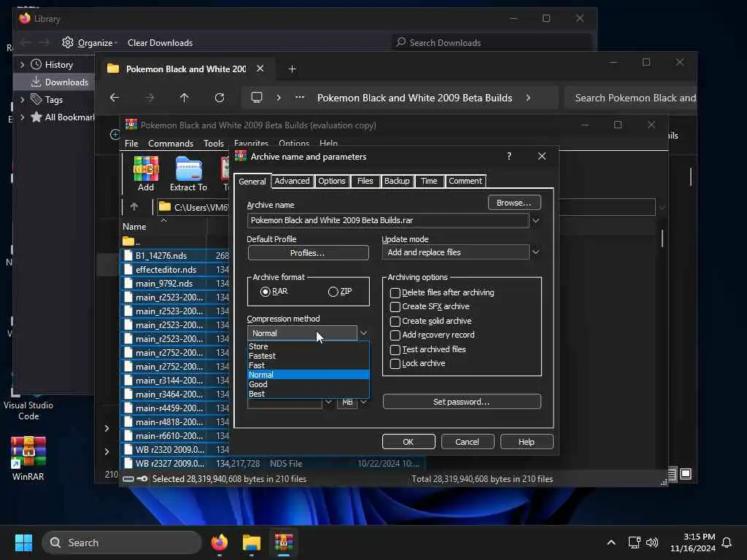Click the question mark help icon in dialog

tap(509, 156)
